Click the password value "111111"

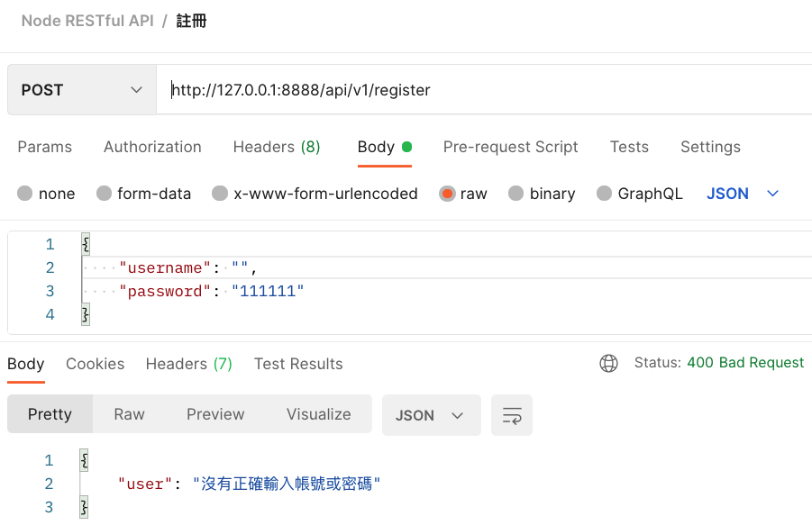(268, 291)
